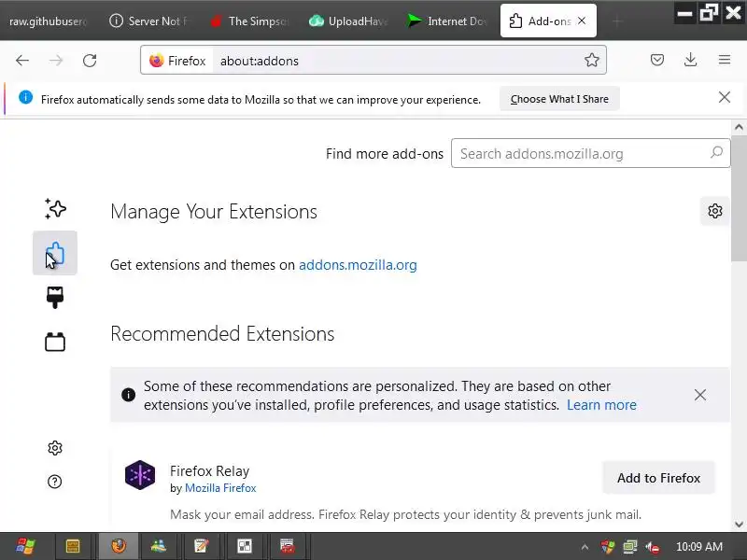The width and height of the screenshot is (747, 560).
Task: Open the Recommendations sparkle icon in sidebar
Action: point(55,209)
